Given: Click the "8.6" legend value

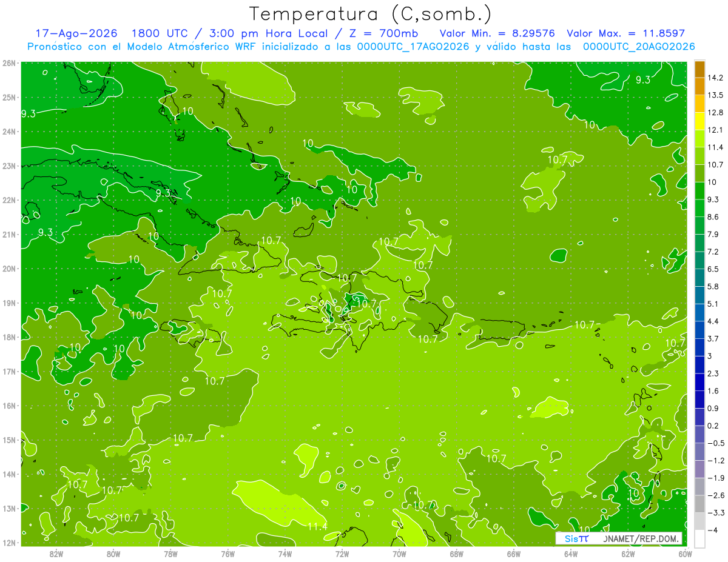Looking at the screenshot, I should [x=713, y=216].
